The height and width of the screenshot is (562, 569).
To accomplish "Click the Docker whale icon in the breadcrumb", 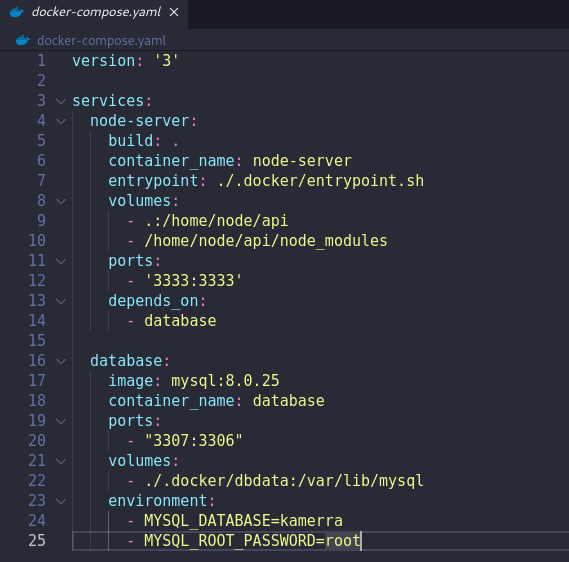I will pyautogui.click(x=22, y=40).
